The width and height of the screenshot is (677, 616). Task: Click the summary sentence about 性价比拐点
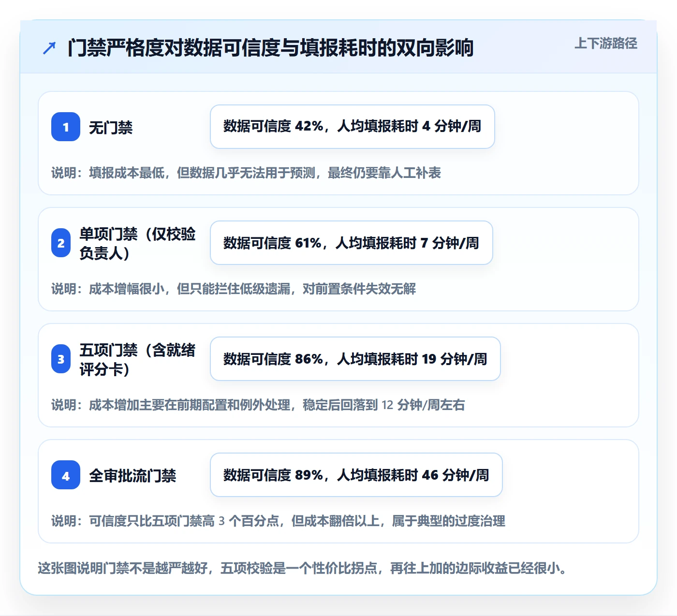click(x=303, y=568)
